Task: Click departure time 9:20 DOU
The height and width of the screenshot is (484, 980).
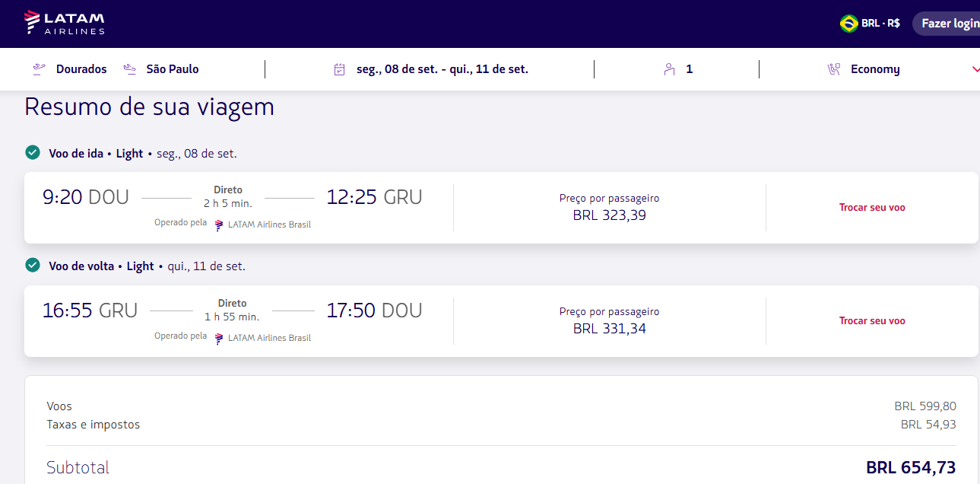Action: [x=86, y=197]
